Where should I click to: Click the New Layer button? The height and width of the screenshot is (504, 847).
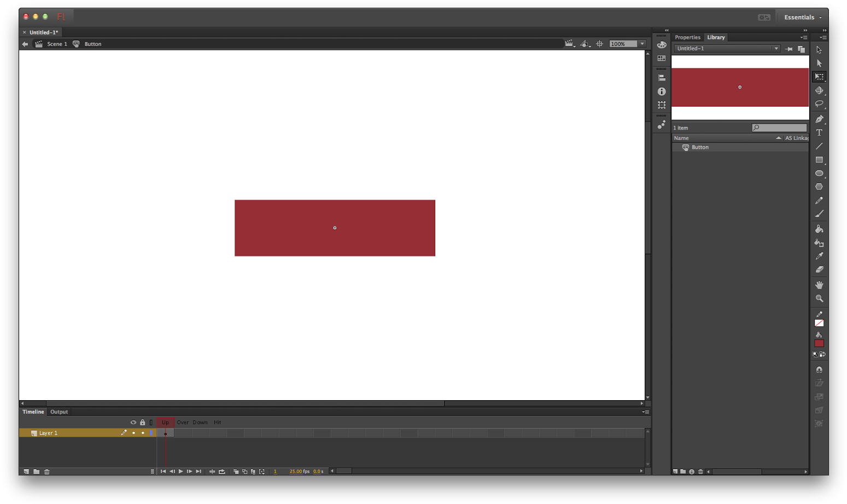pyautogui.click(x=26, y=471)
